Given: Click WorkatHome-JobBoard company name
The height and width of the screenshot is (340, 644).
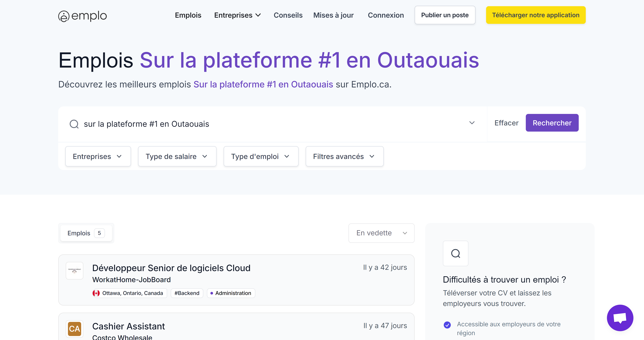Looking at the screenshot, I should 131,280.
